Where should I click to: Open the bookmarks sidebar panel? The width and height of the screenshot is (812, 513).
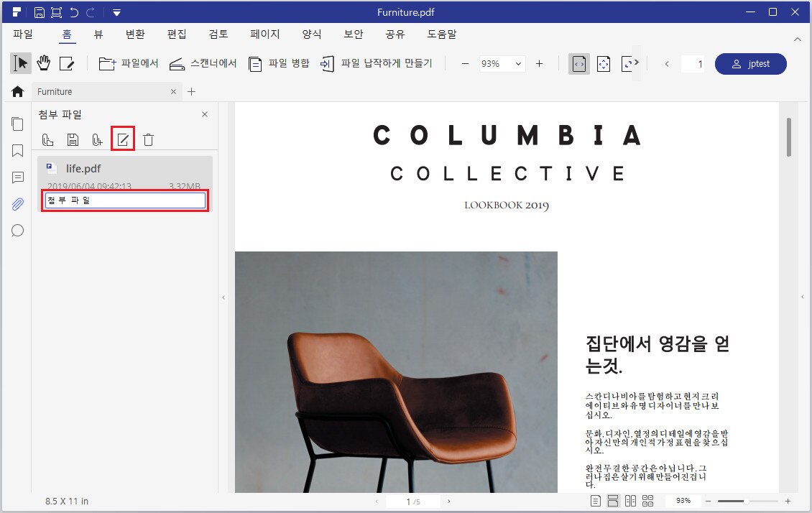[18, 151]
